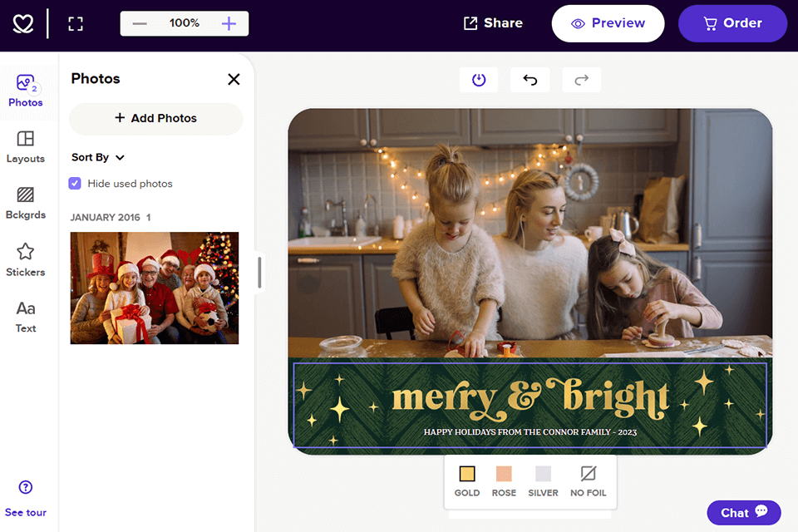Select the No Foil option
Image resolution: width=798 pixels, height=532 pixels.
(588, 481)
